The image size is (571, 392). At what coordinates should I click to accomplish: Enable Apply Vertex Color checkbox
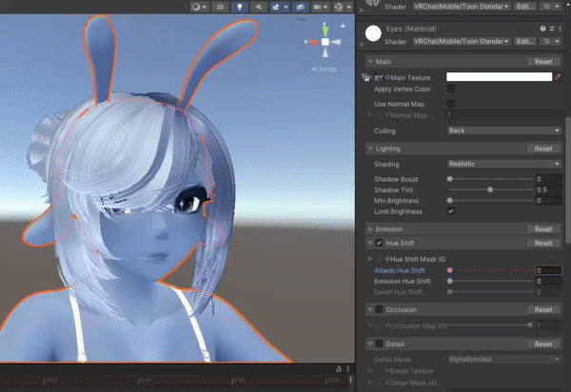[450, 88]
